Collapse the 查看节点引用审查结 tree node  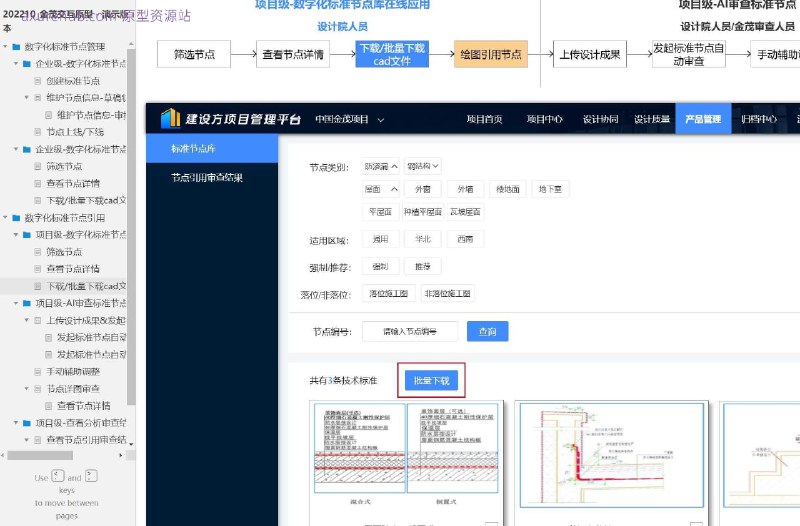tap(27, 440)
